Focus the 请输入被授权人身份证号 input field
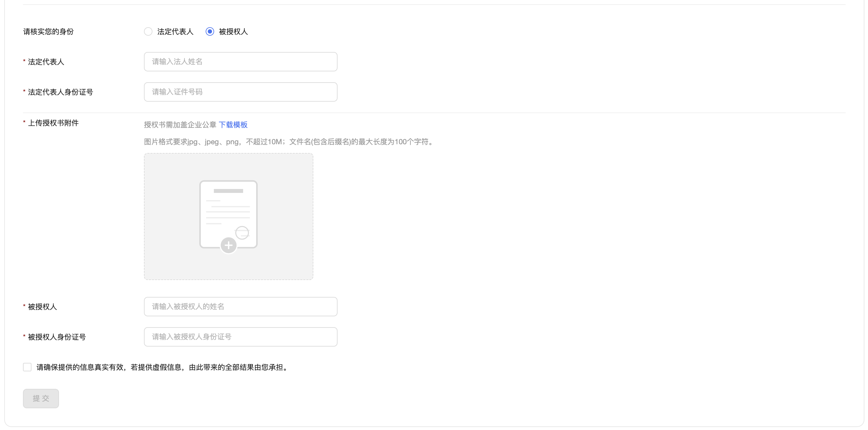 tap(240, 337)
